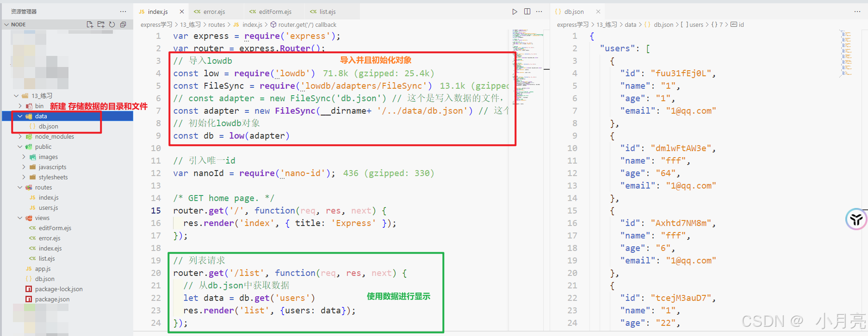This screenshot has height=336, width=868.
Task: Collapse the routes folder
Action: click(x=20, y=187)
